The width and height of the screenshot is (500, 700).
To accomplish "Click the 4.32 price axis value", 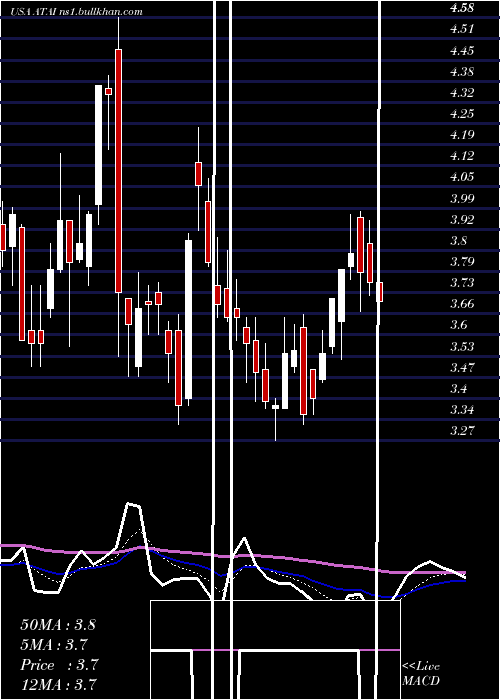I will (x=462, y=93).
